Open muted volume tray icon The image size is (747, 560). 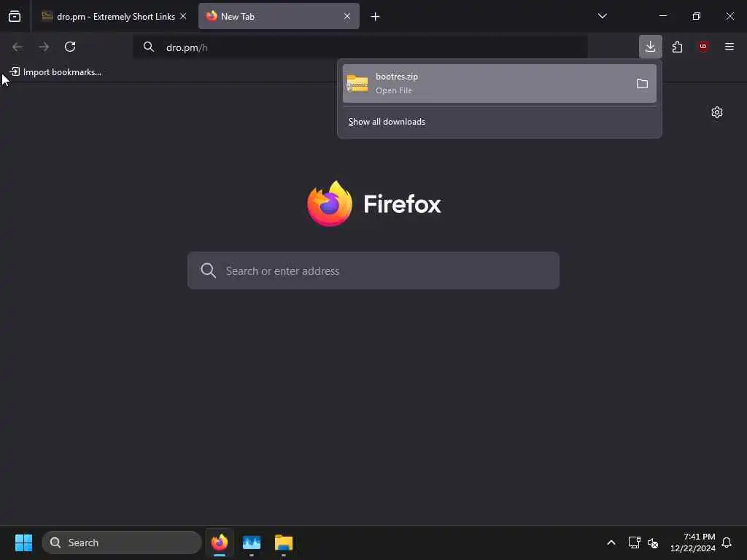pos(653,542)
